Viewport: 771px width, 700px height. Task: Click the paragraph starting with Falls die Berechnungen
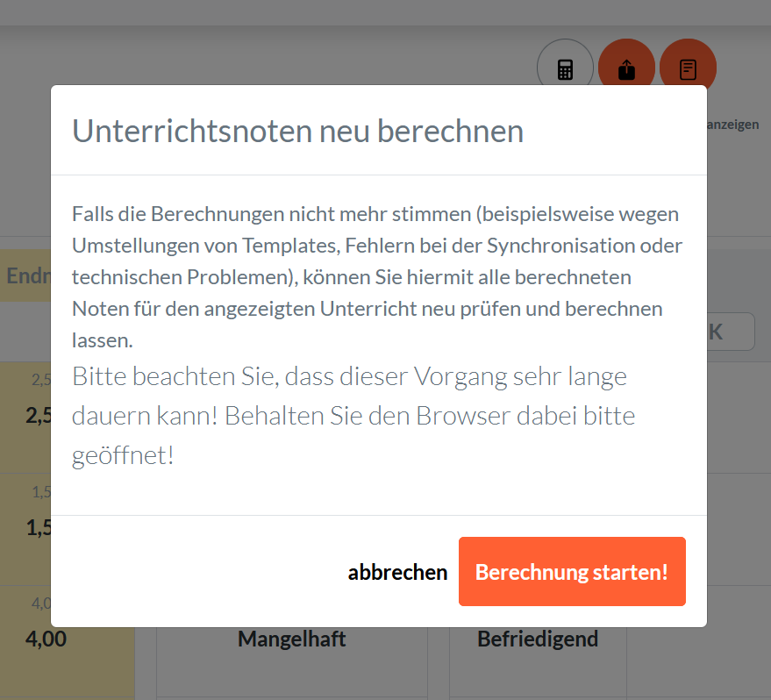coord(377,276)
